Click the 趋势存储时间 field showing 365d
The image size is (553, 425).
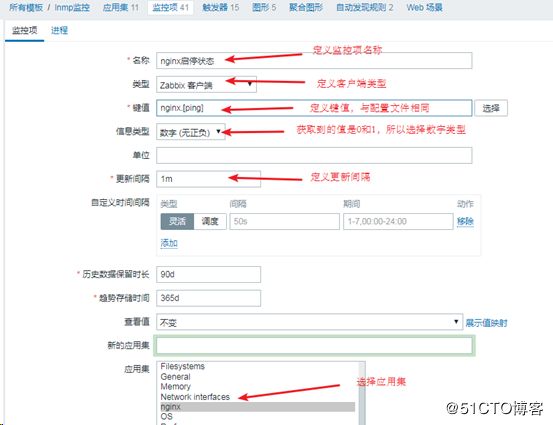(208, 298)
